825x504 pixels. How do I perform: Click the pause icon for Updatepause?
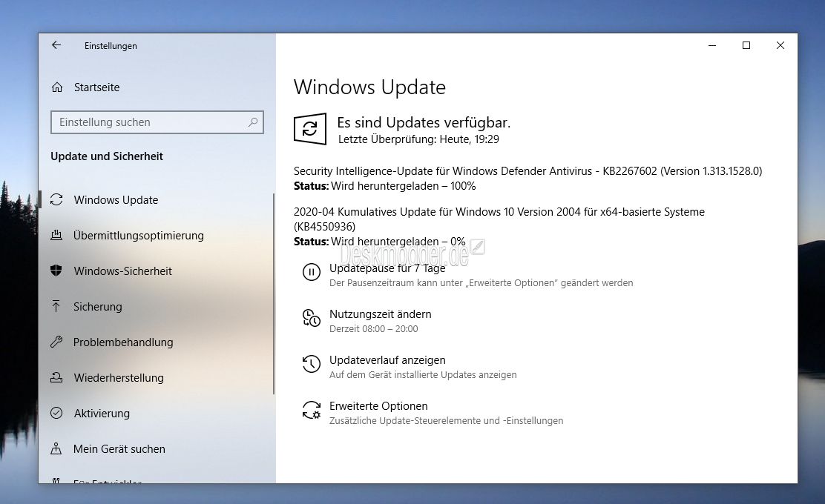[x=312, y=272]
